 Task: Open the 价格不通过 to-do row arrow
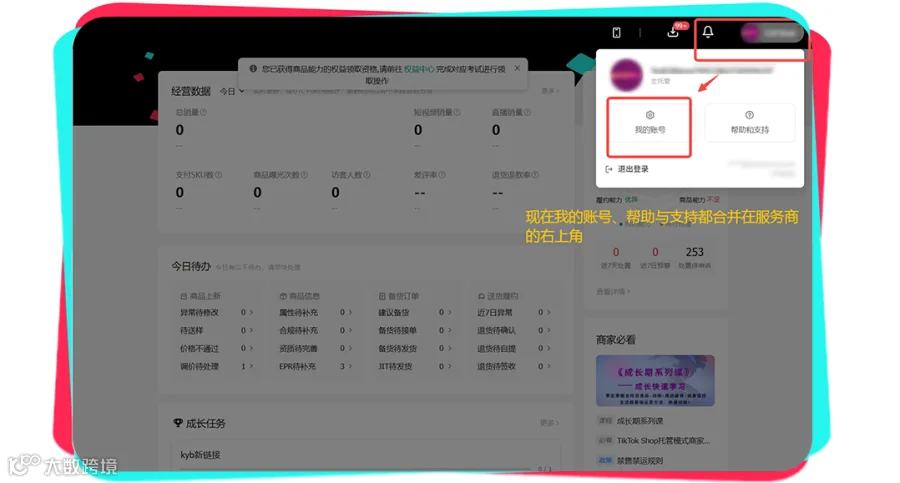[251, 348]
